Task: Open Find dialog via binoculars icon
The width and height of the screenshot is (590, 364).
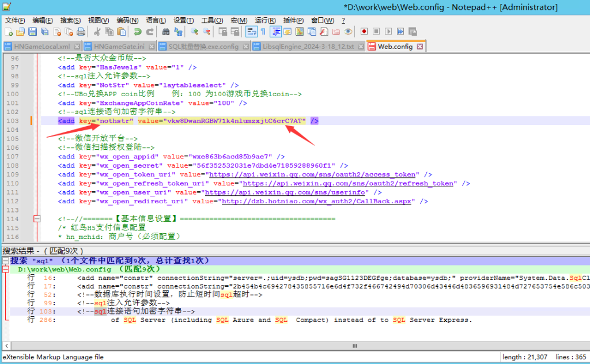Action: click(x=166, y=32)
